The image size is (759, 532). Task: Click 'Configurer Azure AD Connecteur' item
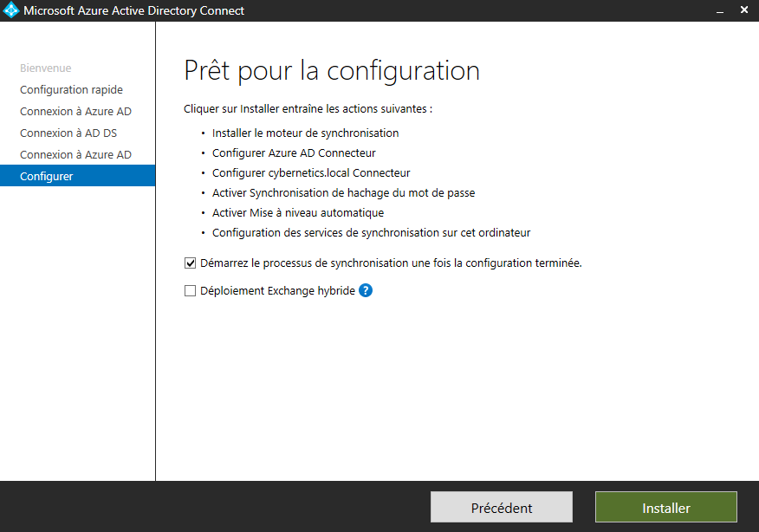click(294, 153)
